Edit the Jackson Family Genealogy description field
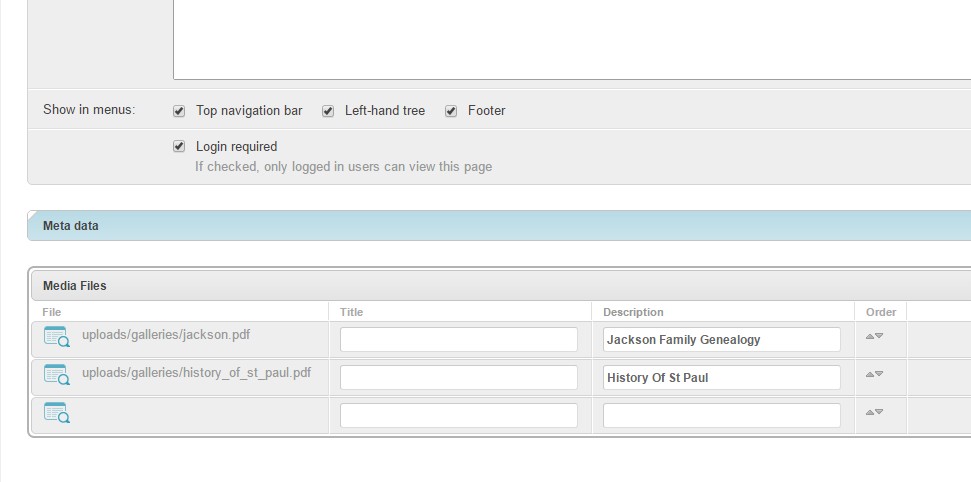Viewport: 971px width, 482px height. tap(722, 340)
